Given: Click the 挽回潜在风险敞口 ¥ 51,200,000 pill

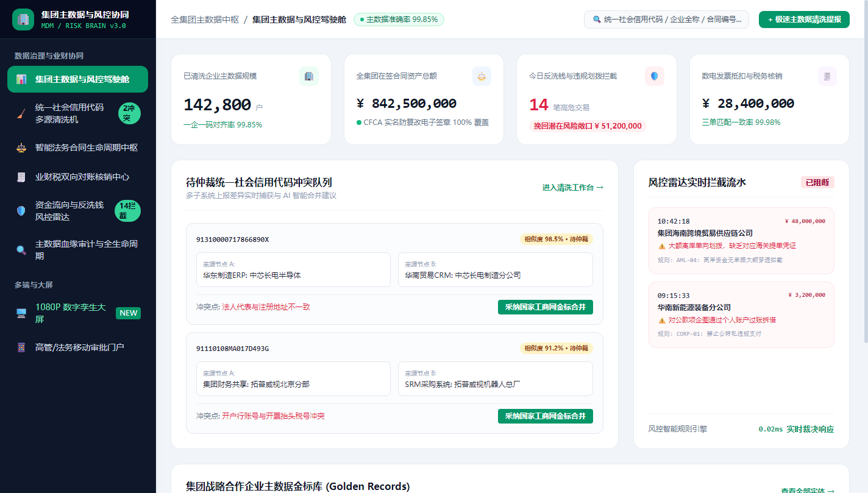Looking at the screenshot, I should tap(588, 126).
